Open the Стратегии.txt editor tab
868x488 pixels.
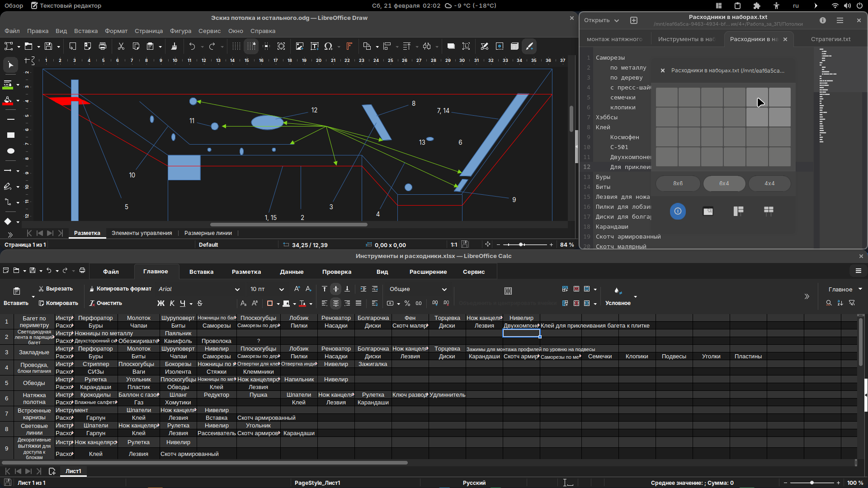click(830, 39)
